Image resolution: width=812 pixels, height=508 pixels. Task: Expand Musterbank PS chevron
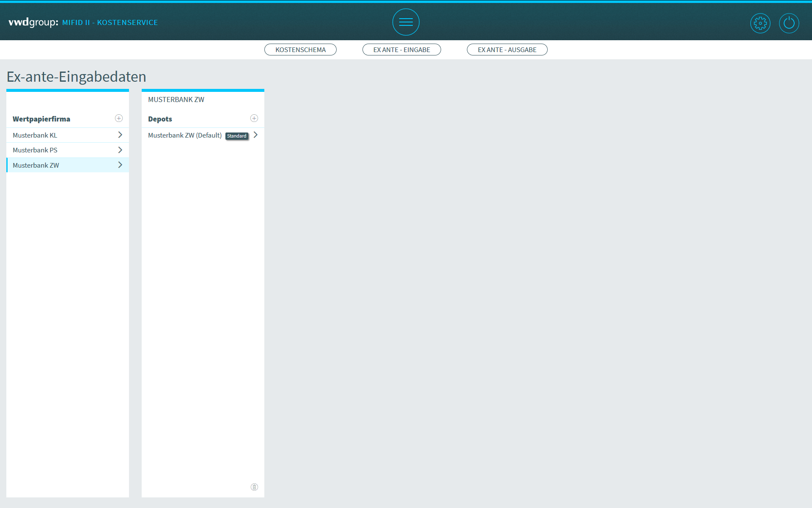click(x=120, y=150)
